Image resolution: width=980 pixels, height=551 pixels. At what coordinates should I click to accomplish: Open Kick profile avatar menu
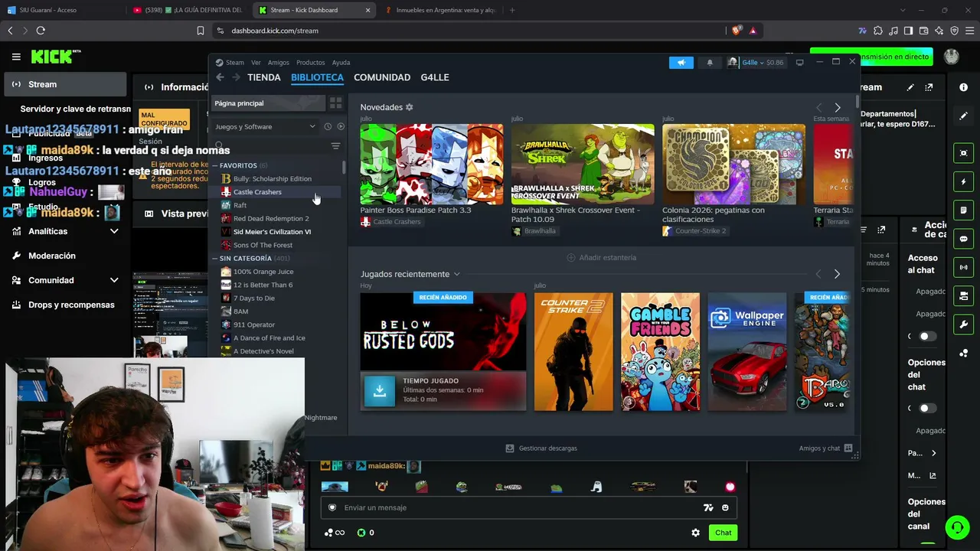[952, 57]
